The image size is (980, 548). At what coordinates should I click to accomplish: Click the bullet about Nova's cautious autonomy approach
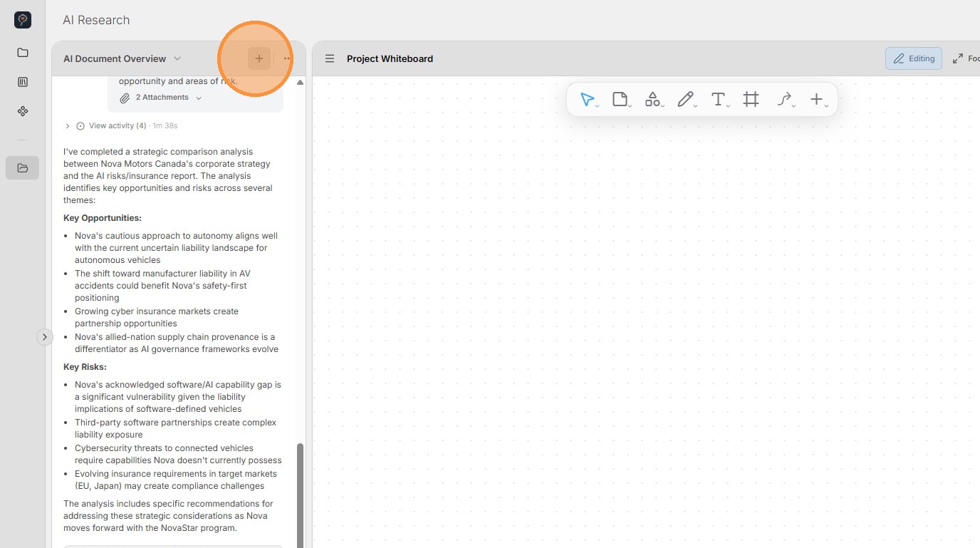click(x=176, y=248)
